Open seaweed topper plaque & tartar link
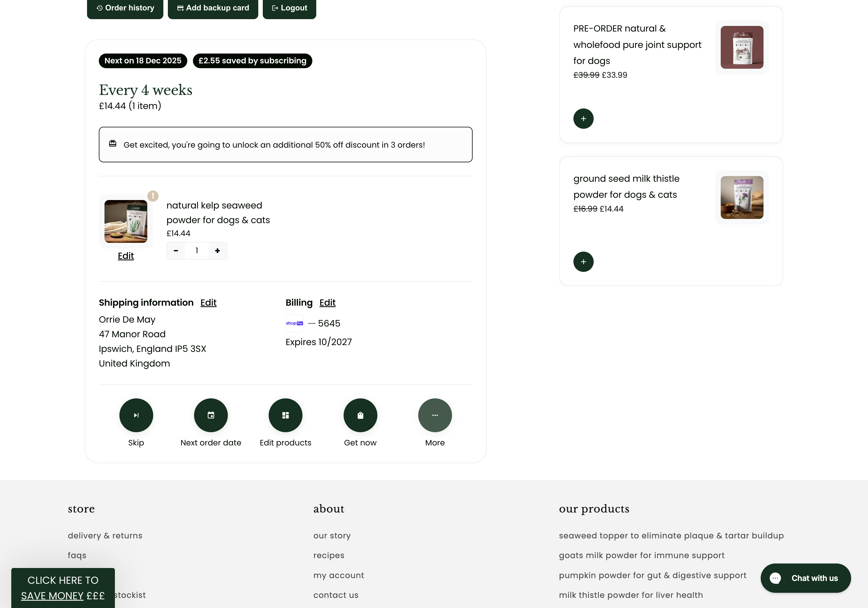The height and width of the screenshot is (608, 868). (x=671, y=535)
